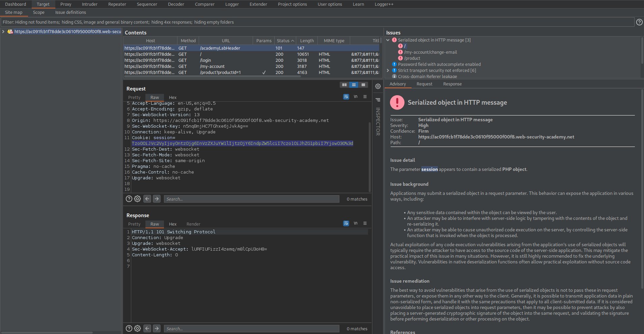Open Response search help icon

[x=129, y=329]
